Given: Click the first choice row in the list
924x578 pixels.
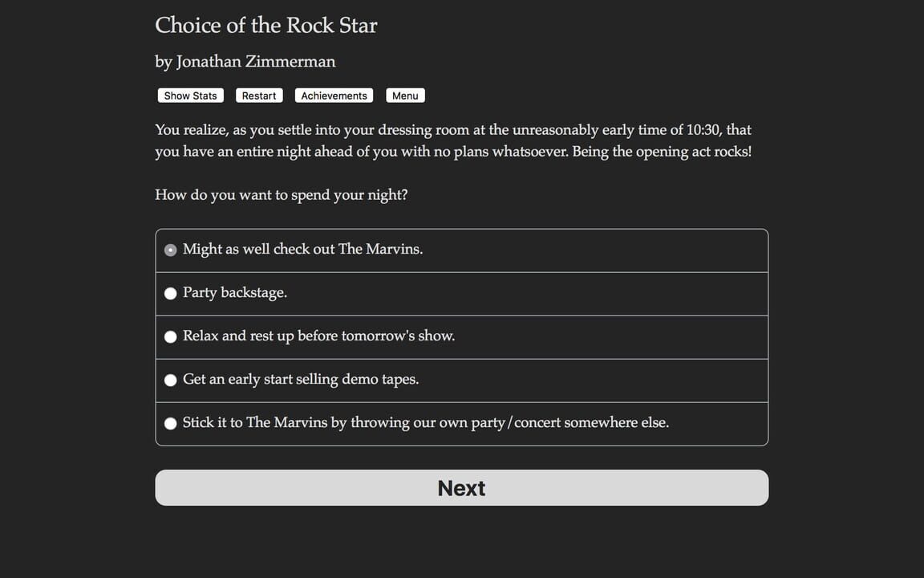Looking at the screenshot, I should point(461,250).
